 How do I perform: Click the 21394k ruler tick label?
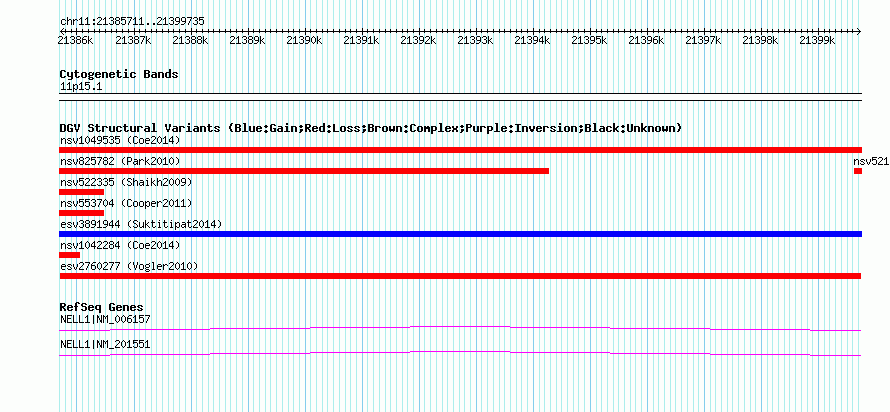pyautogui.click(x=533, y=40)
